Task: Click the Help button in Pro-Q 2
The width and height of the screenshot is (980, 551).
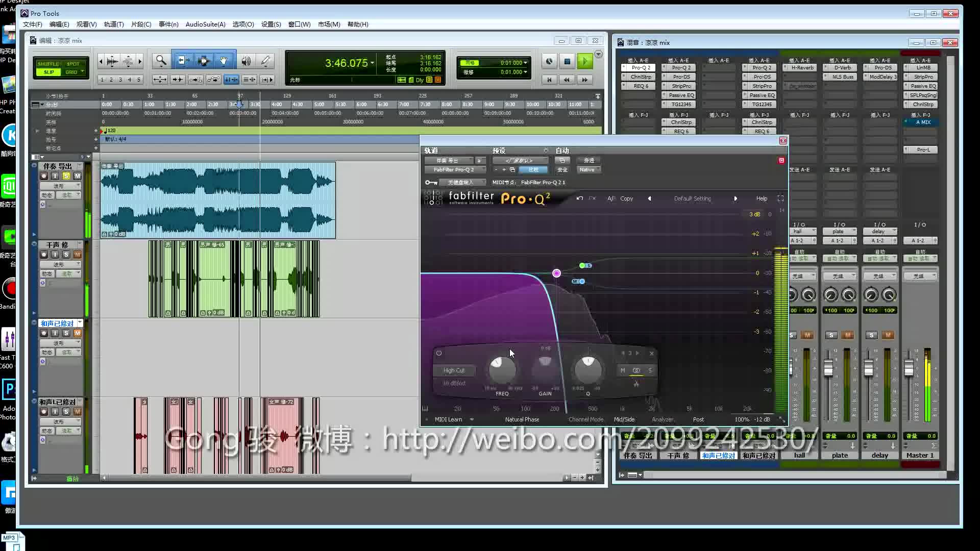Action: [762, 198]
